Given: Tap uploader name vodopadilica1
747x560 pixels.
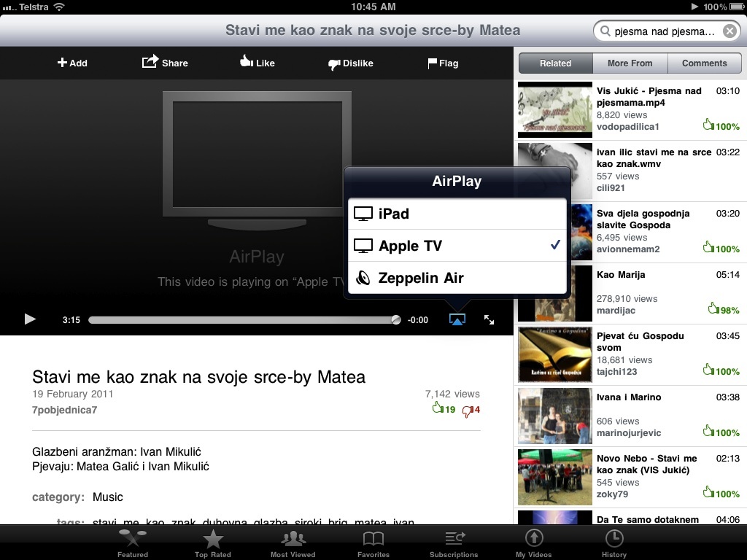Looking at the screenshot, I should pyautogui.click(x=628, y=127).
